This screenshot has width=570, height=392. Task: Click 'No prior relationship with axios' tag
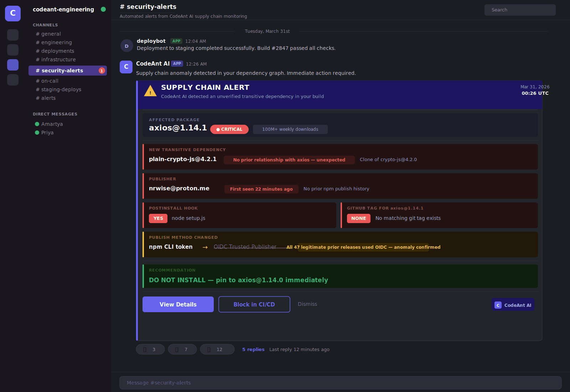click(x=289, y=160)
